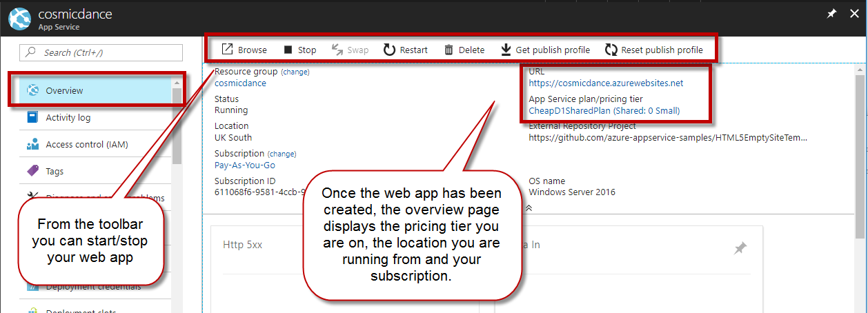This screenshot has height=313, width=868.
Task: Click the Overview globe icon
Action: [32, 90]
